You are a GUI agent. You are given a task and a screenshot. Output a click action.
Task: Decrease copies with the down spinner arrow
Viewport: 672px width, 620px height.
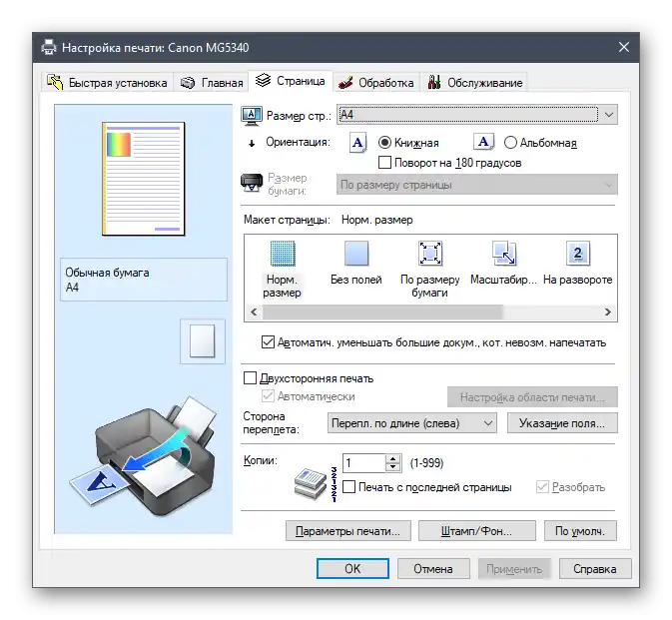coord(392,468)
